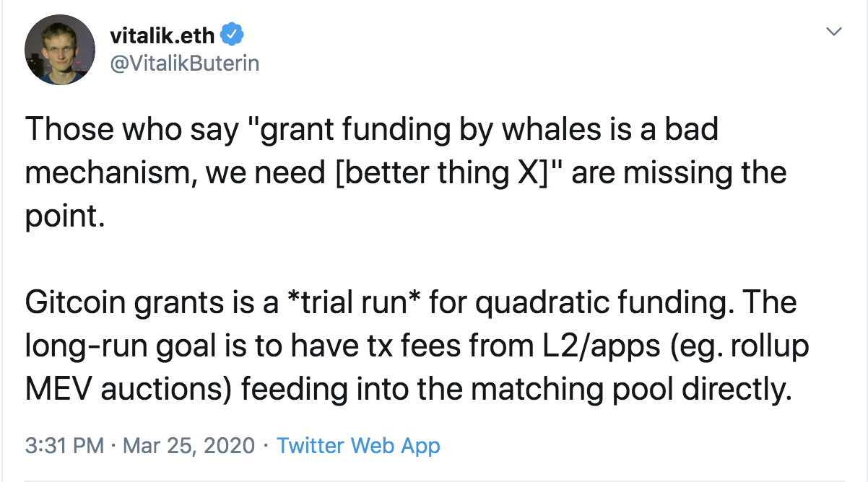868x482 pixels.
Task: Click the word "whales" in first paragraph
Action: coord(548,130)
